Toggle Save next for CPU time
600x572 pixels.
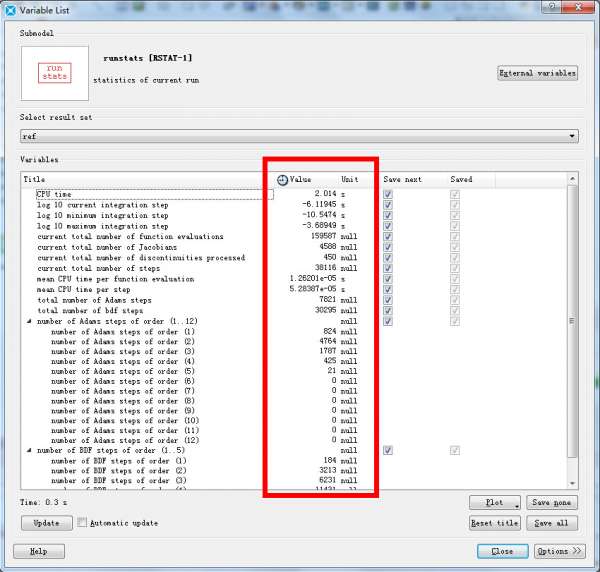388,194
